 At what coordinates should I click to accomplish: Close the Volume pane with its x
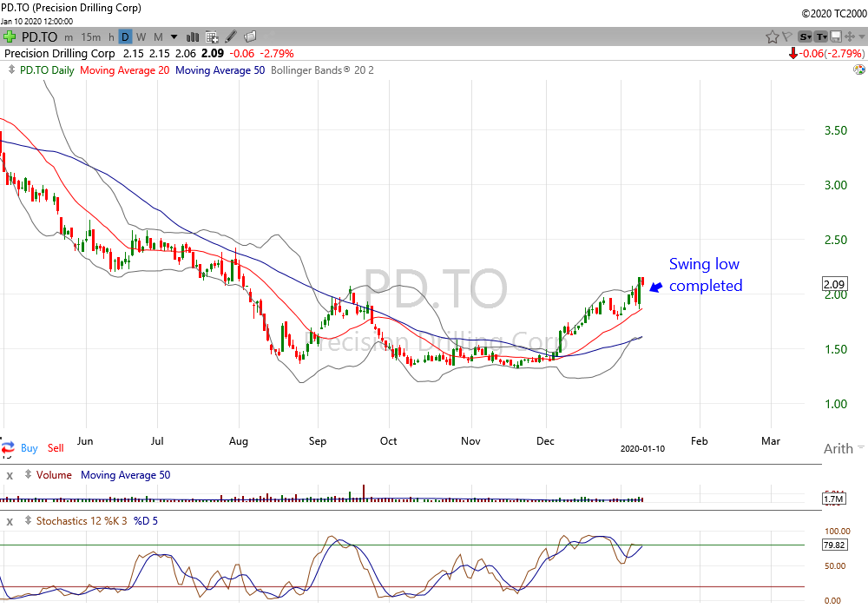point(10,476)
